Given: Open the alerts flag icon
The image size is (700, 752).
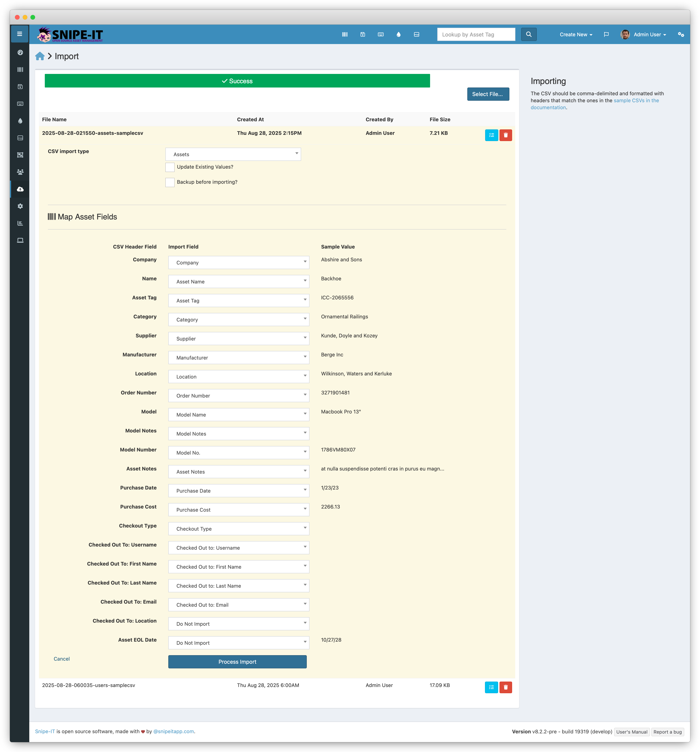Looking at the screenshot, I should coord(606,34).
